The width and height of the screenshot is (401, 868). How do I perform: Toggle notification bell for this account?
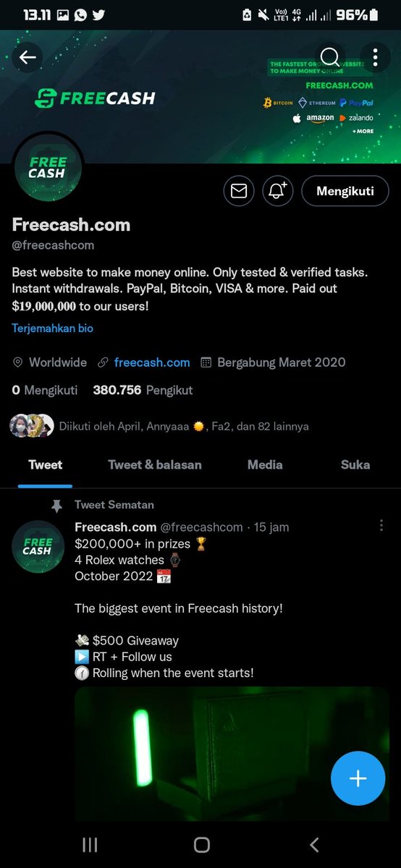278,191
